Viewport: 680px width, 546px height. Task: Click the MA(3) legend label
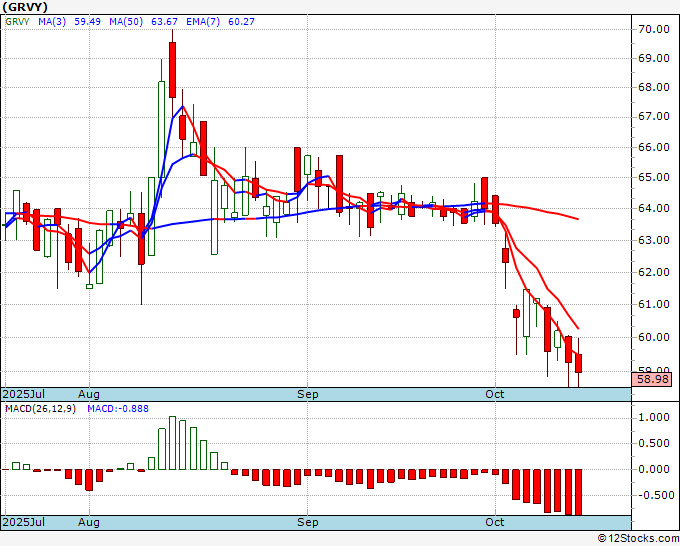pyautogui.click(x=52, y=22)
